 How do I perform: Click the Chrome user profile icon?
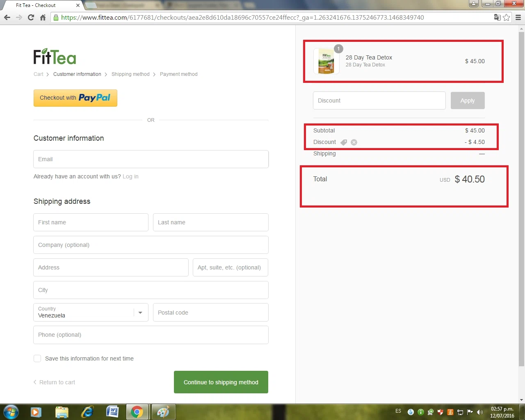coord(474,4)
